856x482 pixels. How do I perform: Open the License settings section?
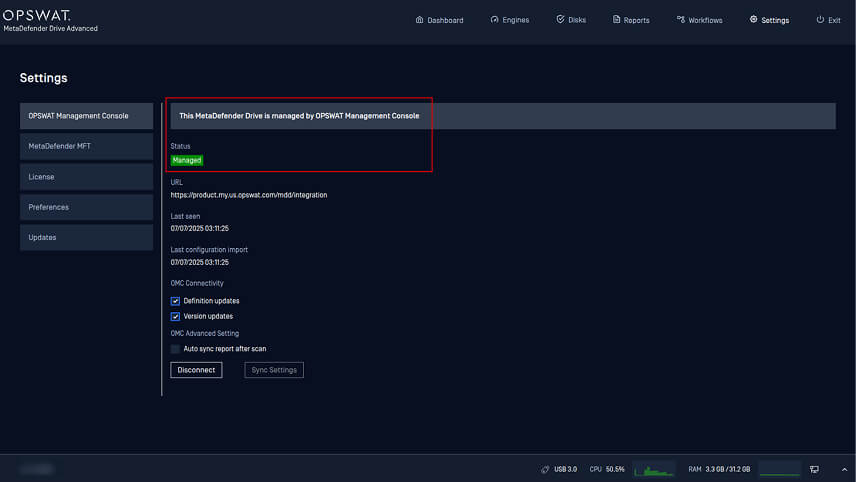coord(86,177)
